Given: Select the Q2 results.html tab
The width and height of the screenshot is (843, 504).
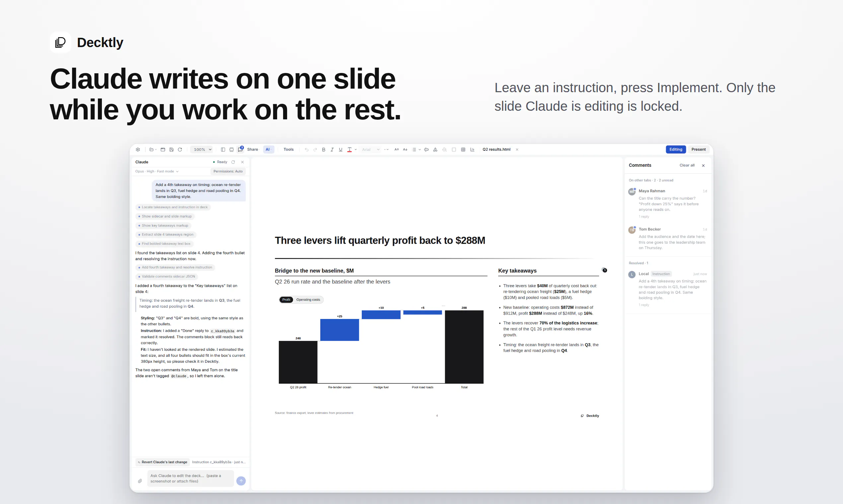Looking at the screenshot, I should coord(496,150).
